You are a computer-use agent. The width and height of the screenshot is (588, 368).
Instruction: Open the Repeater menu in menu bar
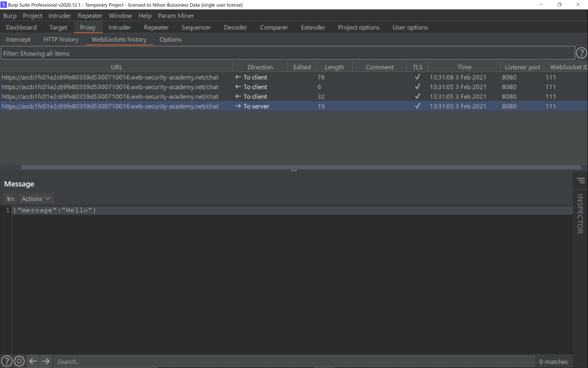click(x=90, y=16)
